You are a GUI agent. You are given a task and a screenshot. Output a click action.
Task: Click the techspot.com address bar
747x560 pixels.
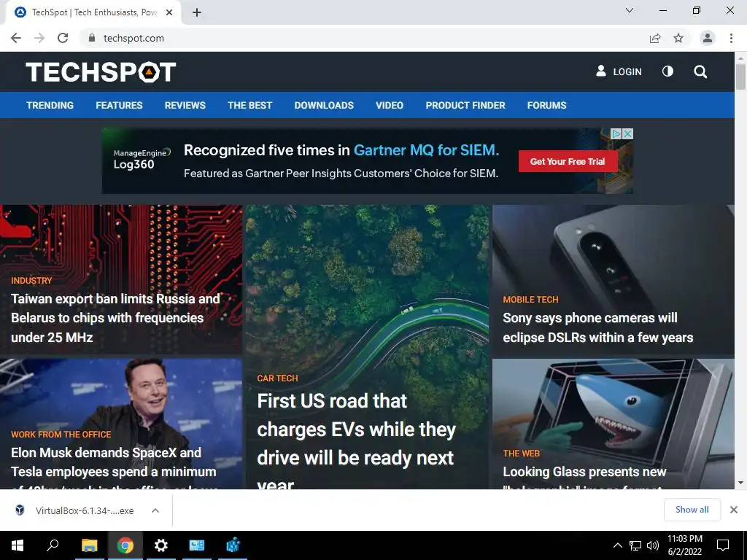click(x=134, y=38)
